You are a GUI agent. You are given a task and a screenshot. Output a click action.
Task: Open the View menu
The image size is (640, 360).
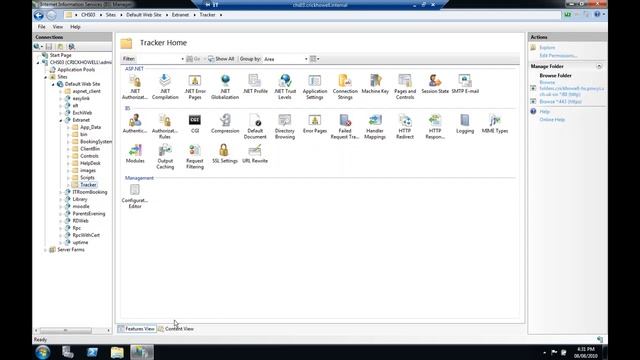(x=58, y=27)
